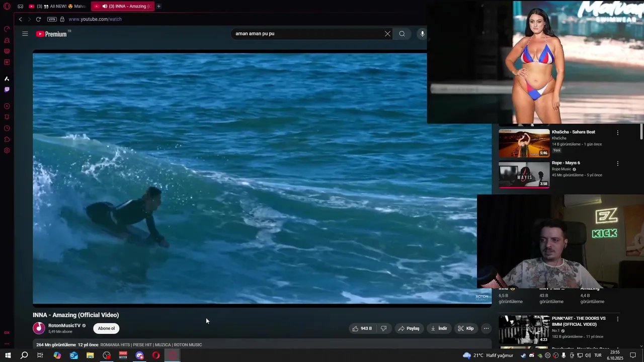Open Steam icon in system tray
This screenshot has height=362, width=644.
point(523,355)
